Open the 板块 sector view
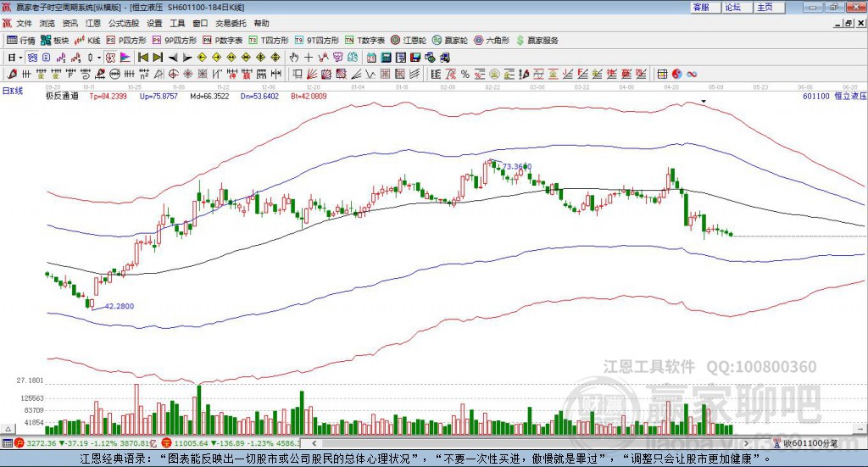The image size is (868, 467). (x=54, y=41)
